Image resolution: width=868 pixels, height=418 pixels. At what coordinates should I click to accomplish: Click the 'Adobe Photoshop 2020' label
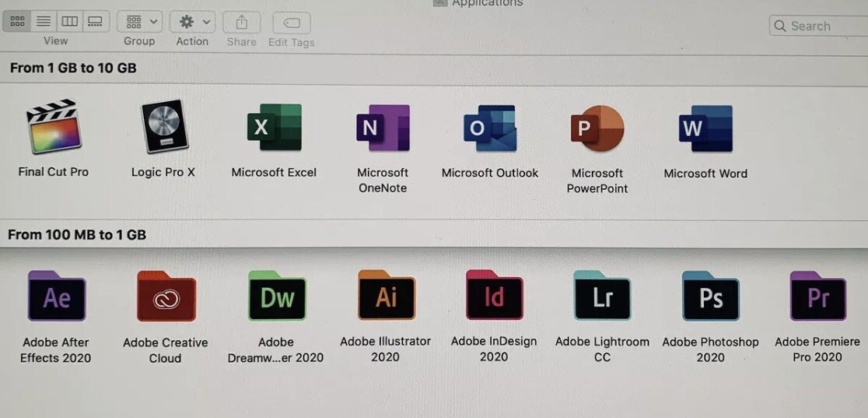(710, 350)
